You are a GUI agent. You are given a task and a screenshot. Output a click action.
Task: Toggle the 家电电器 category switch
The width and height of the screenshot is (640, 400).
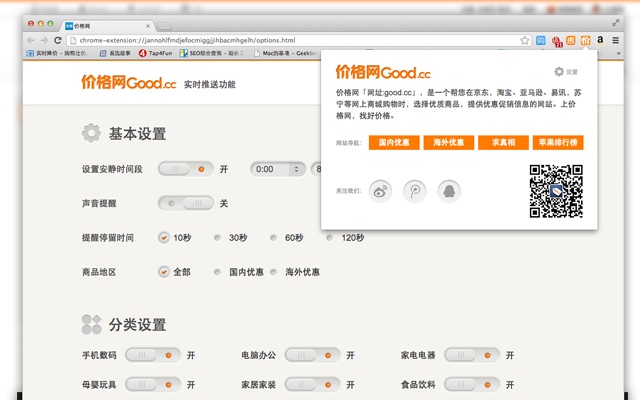click(x=472, y=355)
